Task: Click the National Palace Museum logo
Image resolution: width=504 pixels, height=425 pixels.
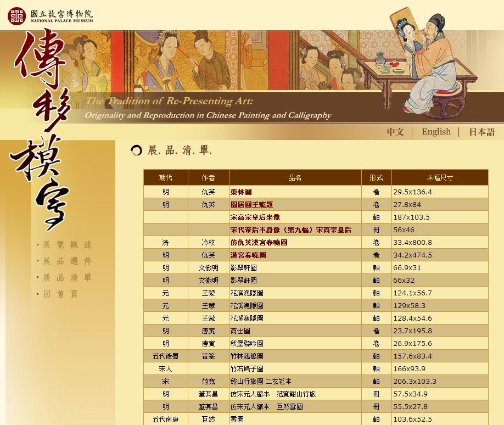Action: click(x=51, y=15)
